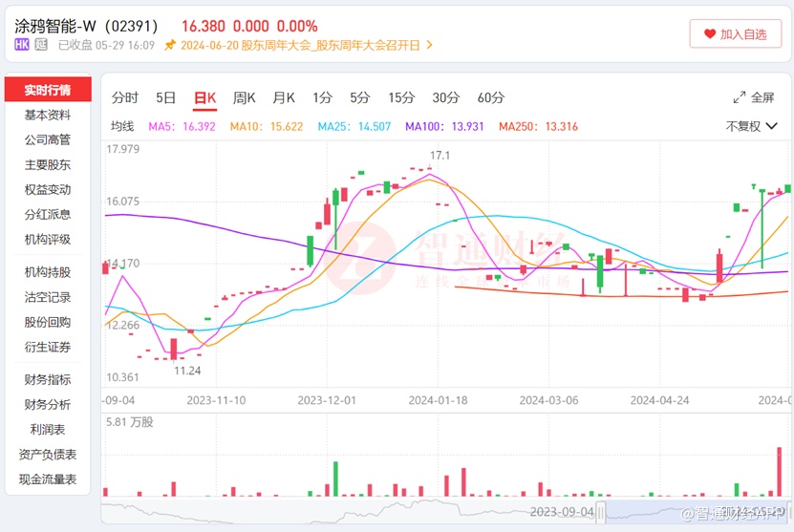
Task: Click the 均线 label
Action: [122, 126]
